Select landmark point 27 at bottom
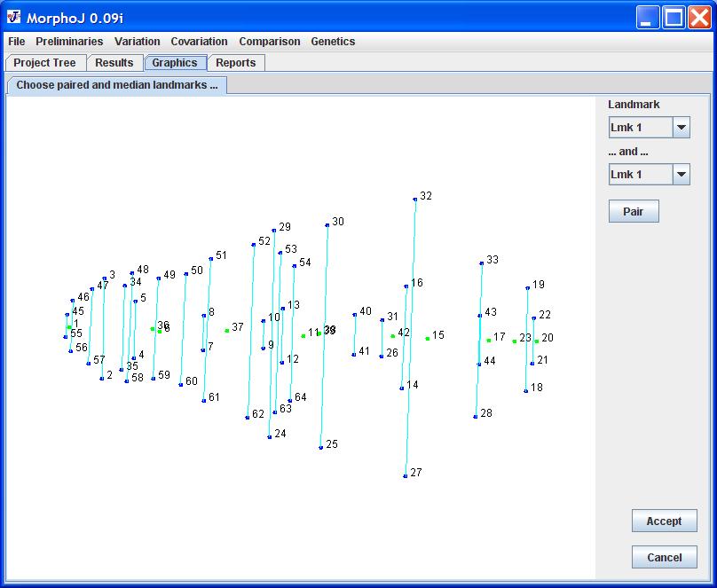The height and width of the screenshot is (588, 717). click(x=406, y=476)
